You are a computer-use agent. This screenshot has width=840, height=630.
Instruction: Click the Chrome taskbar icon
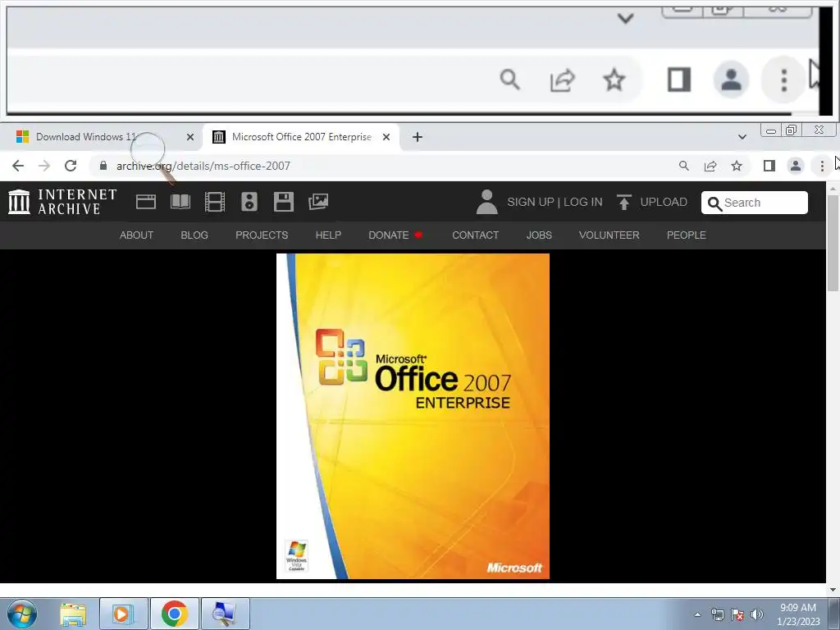pos(174,614)
